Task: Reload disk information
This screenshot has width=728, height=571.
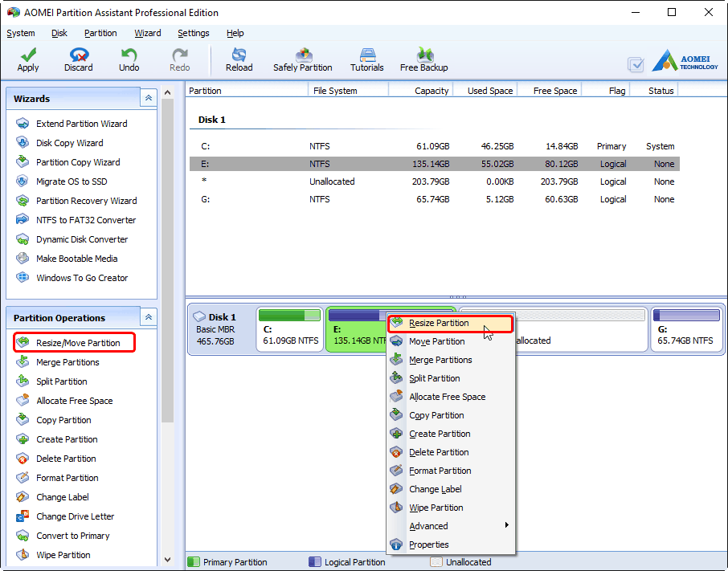Action: click(239, 60)
